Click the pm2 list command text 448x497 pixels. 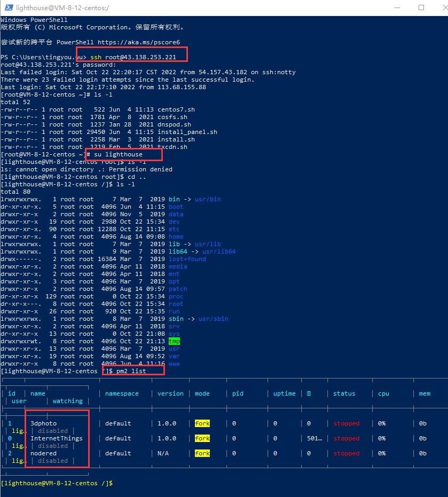[131, 371]
